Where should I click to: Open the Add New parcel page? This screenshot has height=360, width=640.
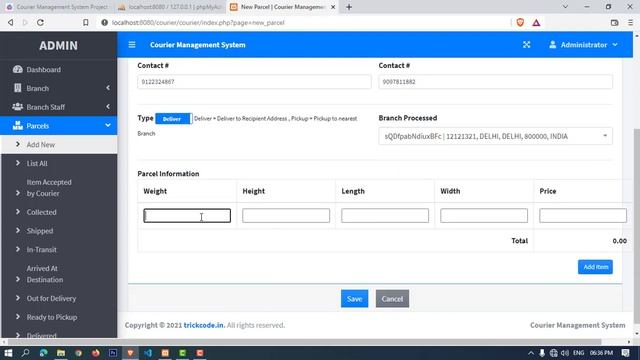pyautogui.click(x=59, y=144)
